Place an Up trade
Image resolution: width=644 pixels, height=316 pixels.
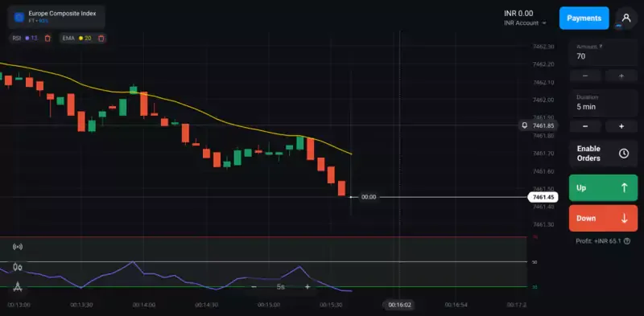[603, 188]
